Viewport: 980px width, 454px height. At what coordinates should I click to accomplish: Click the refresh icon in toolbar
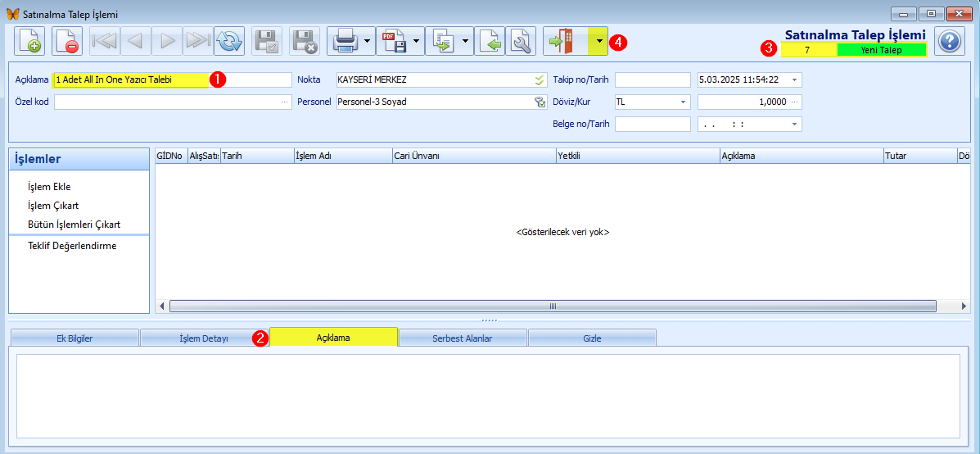(228, 41)
